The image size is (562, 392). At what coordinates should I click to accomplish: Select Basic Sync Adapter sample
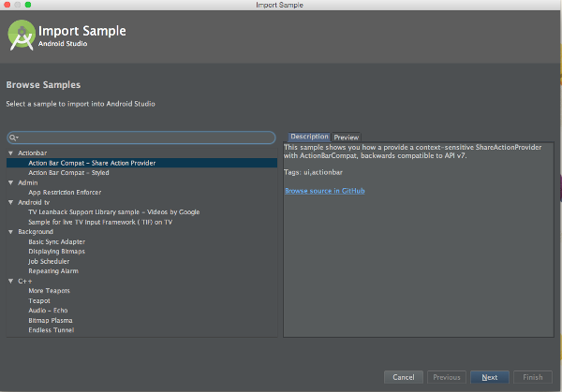[56, 242]
